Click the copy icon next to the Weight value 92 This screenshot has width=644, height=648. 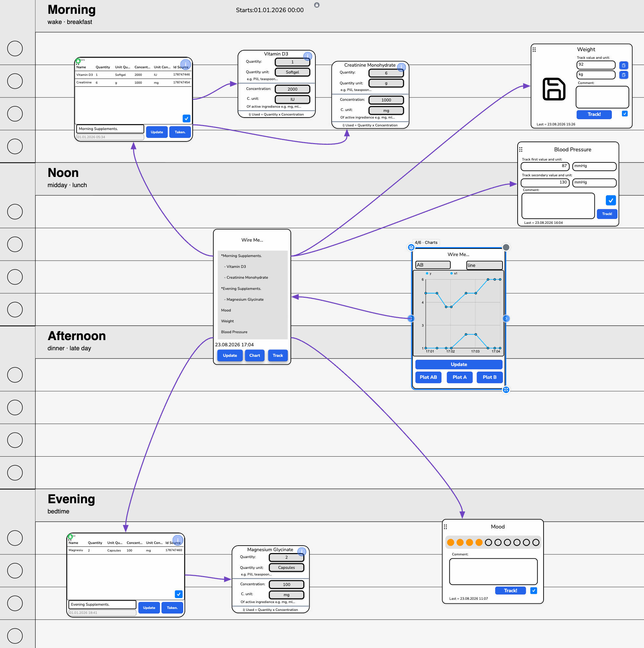(x=624, y=65)
